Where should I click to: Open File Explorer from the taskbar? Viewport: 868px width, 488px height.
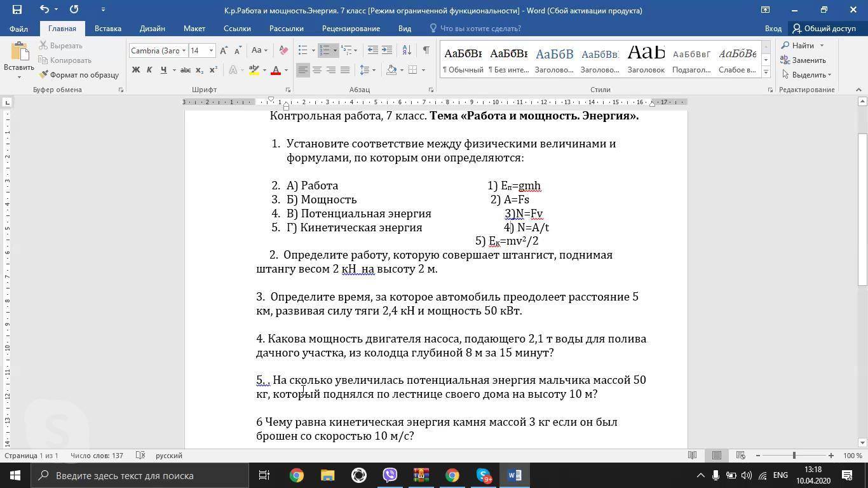[x=327, y=475]
